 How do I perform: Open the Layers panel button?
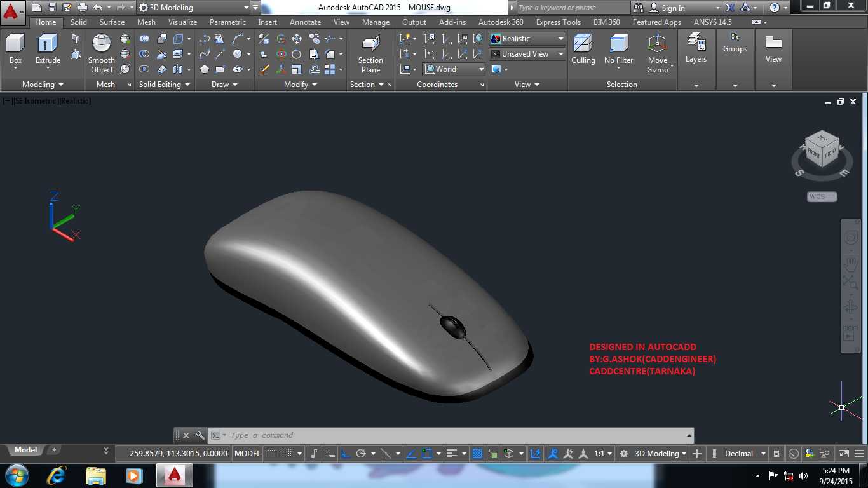[696, 49]
